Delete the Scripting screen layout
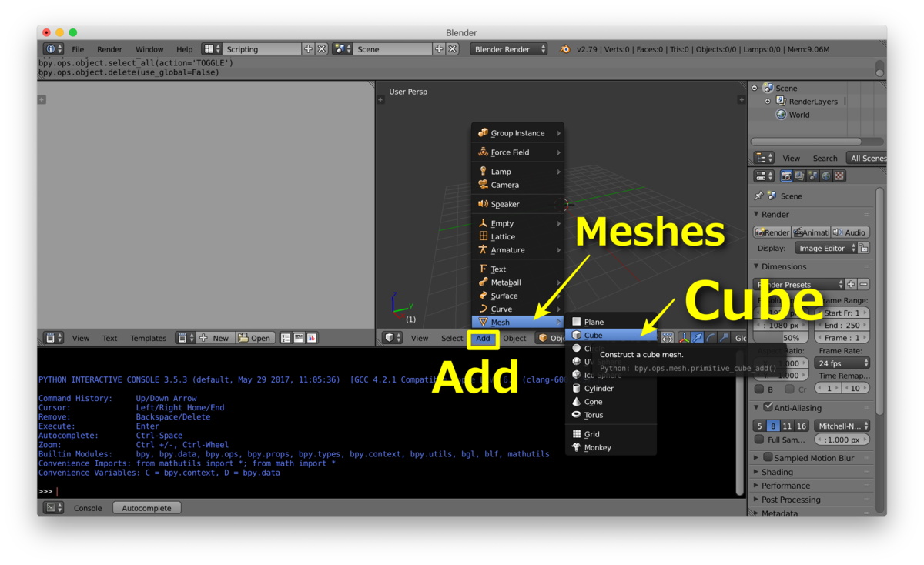This screenshot has height=565, width=924. (322, 49)
